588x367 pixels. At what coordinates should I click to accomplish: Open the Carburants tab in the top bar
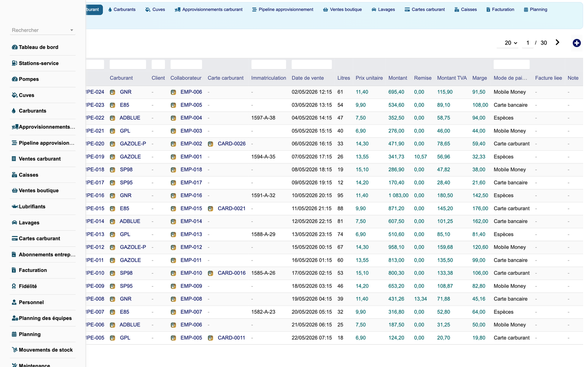(122, 9)
